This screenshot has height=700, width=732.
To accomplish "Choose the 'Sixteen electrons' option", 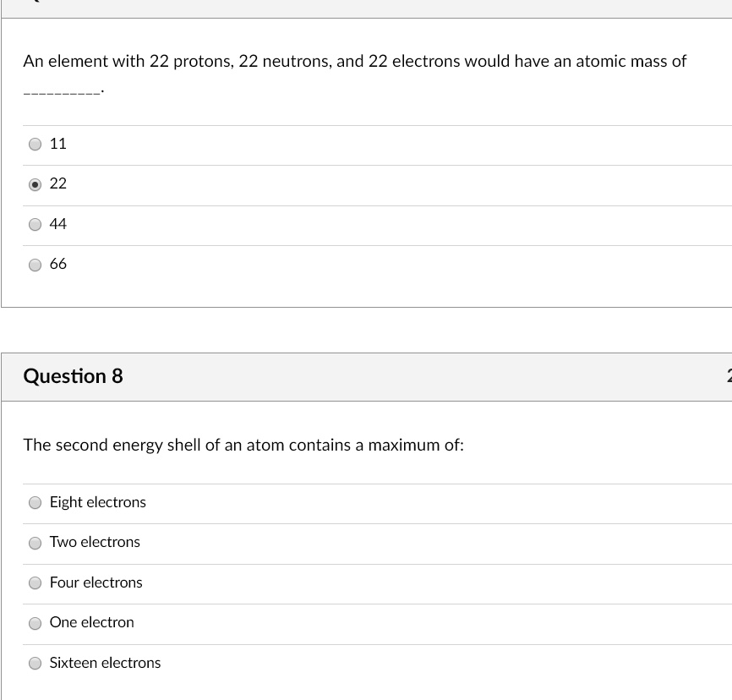I will point(35,663).
